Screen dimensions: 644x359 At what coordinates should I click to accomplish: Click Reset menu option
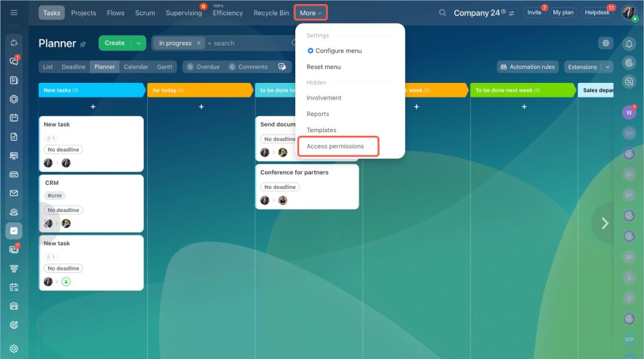[324, 67]
